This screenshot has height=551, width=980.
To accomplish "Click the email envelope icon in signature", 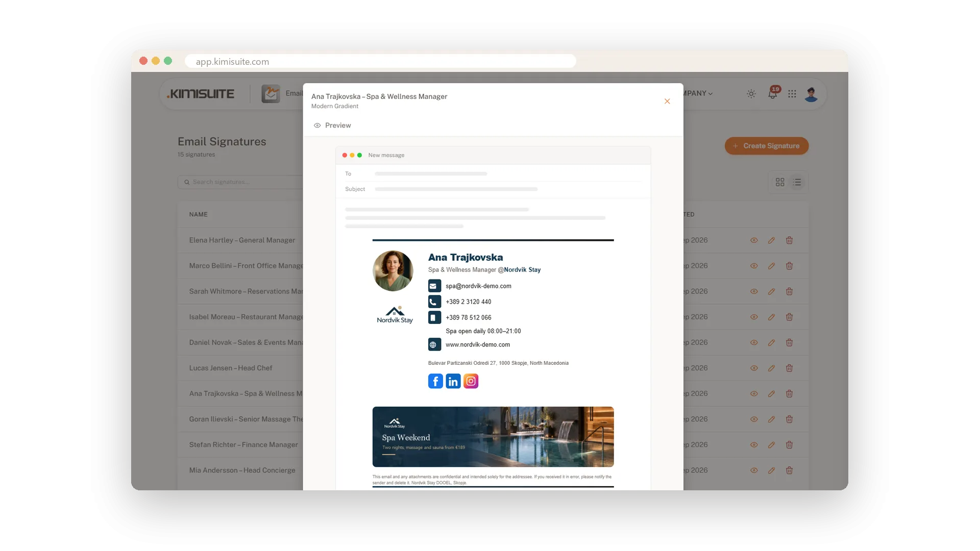I will tap(434, 286).
